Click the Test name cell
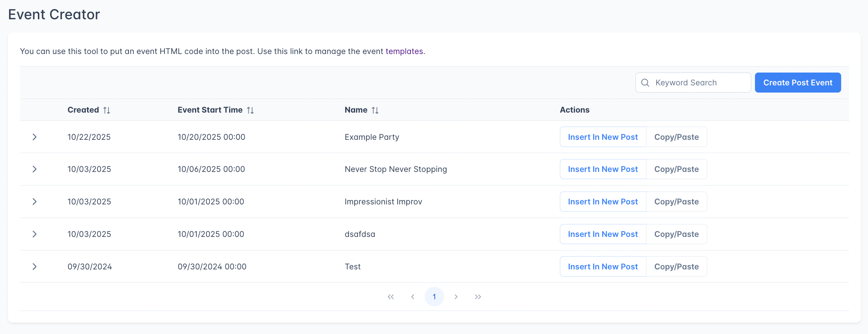This screenshot has width=868, height=334. click(353, 267)
